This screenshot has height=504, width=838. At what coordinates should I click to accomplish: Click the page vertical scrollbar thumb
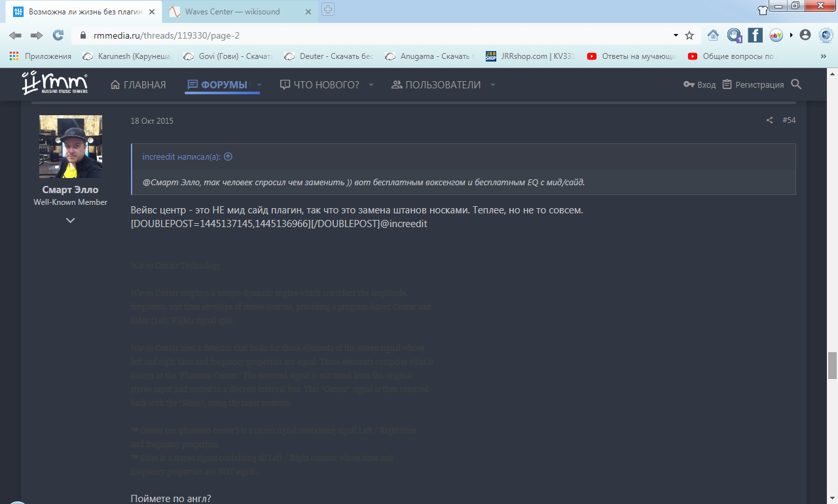(832, 365)
